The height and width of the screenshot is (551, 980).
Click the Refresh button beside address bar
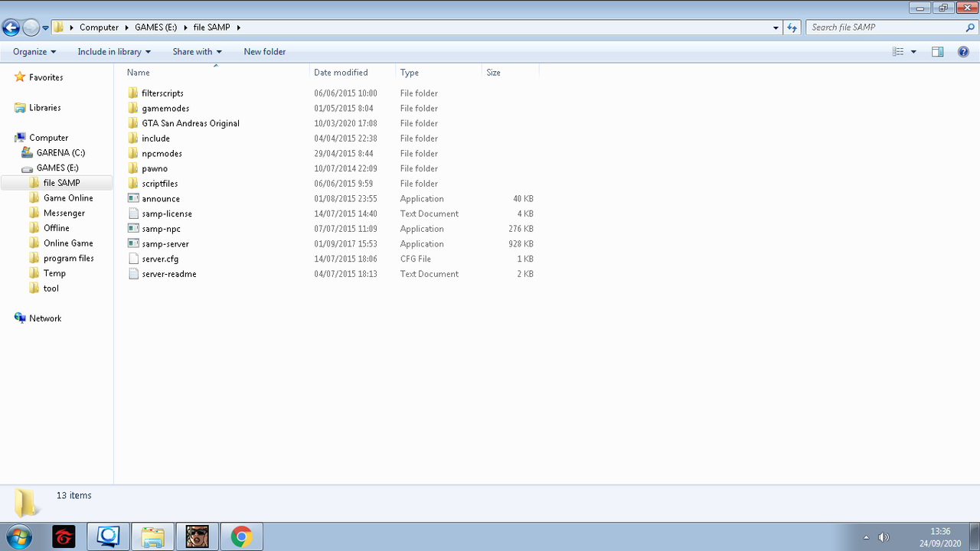click(x=792, y=28)
